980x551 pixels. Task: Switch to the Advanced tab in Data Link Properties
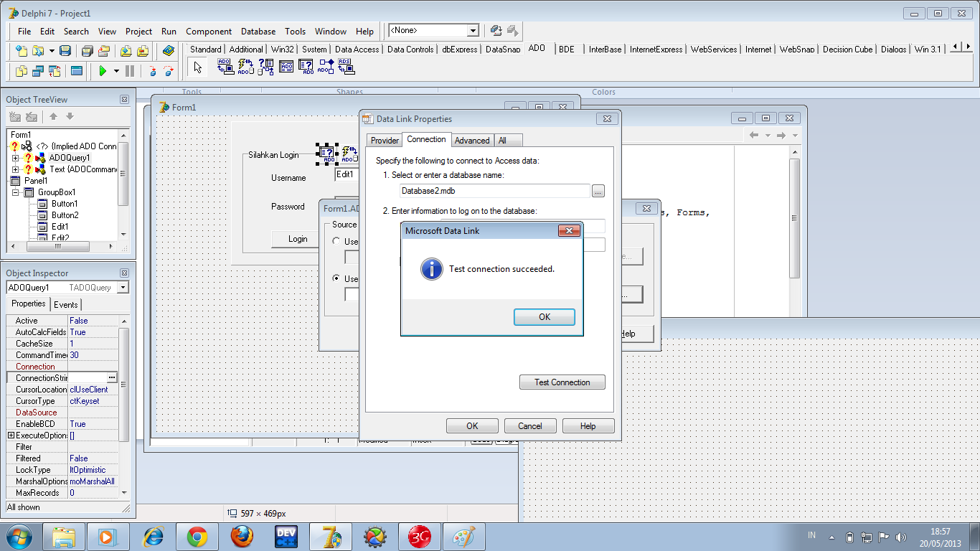point(471,141)
